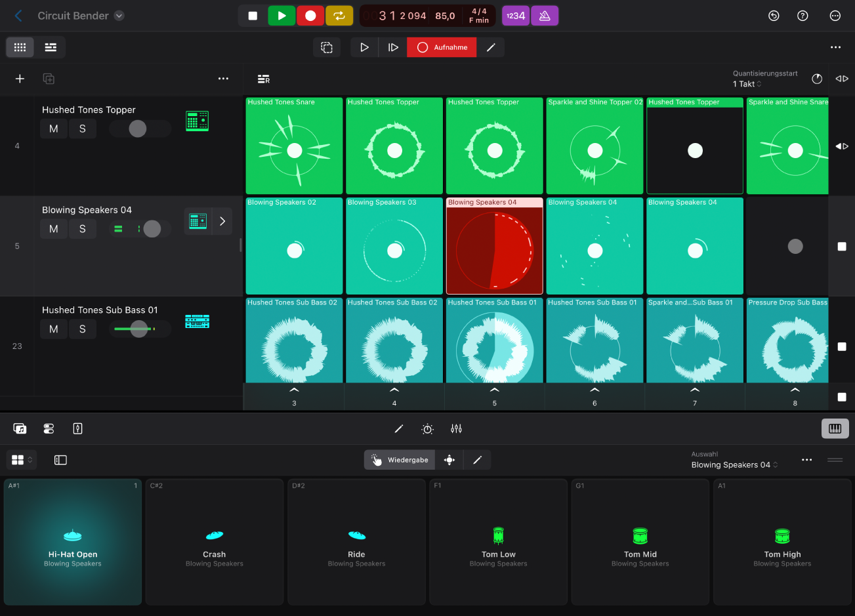Open the Blowing Speakers 04 Auswahl selector
This screenshot has height=616, width=855.
(734, 464)
